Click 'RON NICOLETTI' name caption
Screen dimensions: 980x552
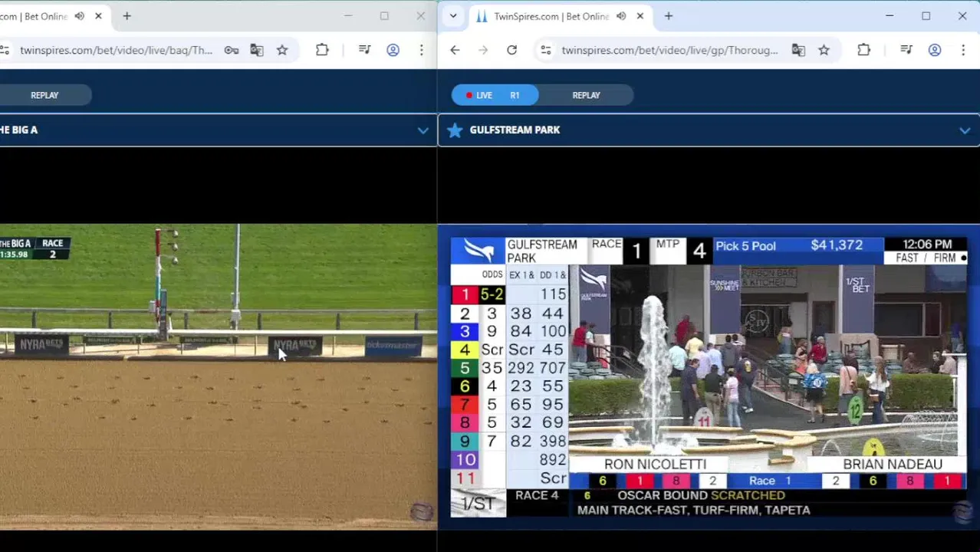pyautogui.click(x=655, y=464)
